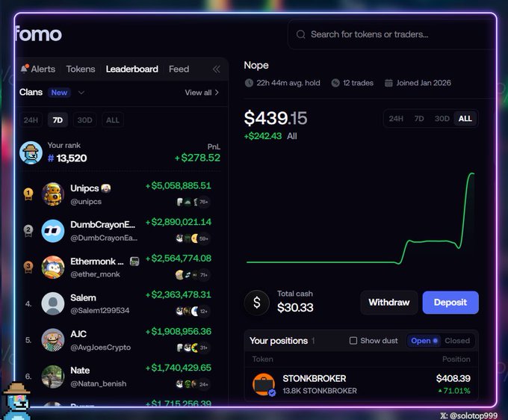Switch to Closed positions
The height and width of the screenshot is (420, 508).
pyautogui.click(x=457, y=341)
